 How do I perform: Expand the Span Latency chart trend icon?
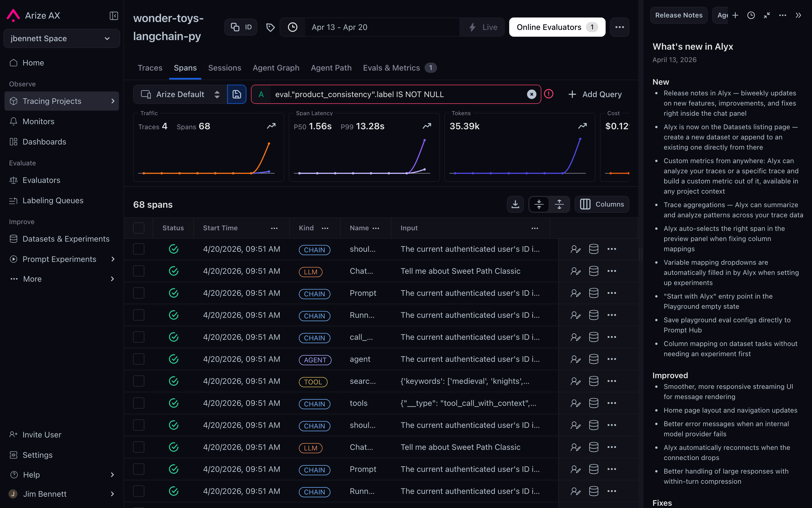(427, 126)
